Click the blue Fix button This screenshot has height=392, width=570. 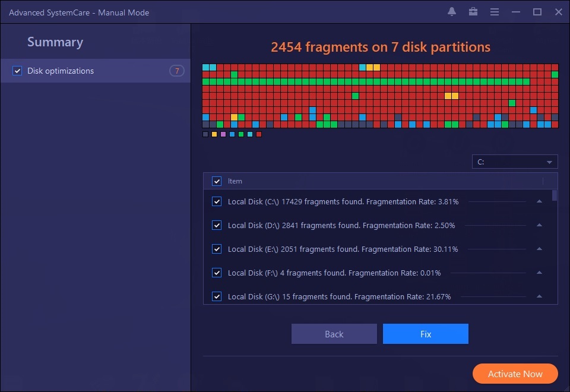pyautogui.click(x=426, y=334)
